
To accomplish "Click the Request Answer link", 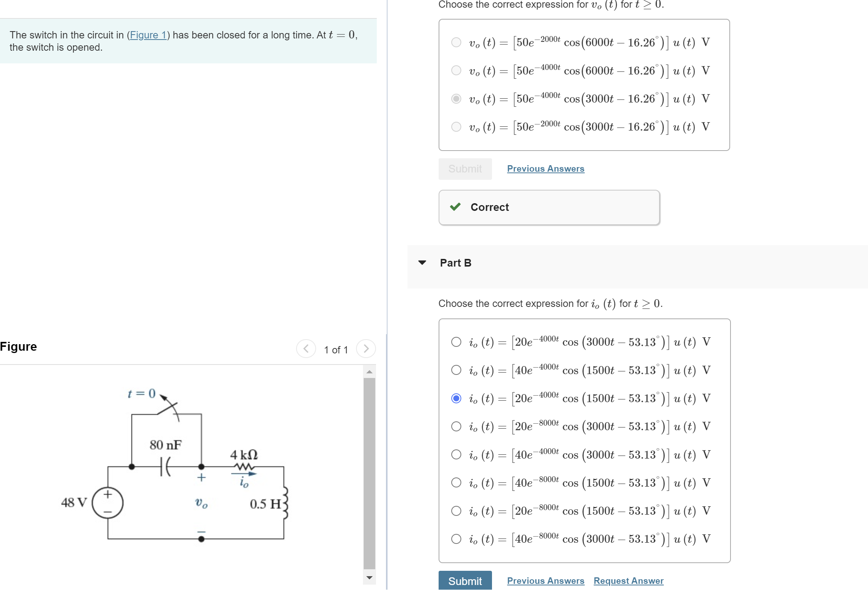I will (629, 581).
